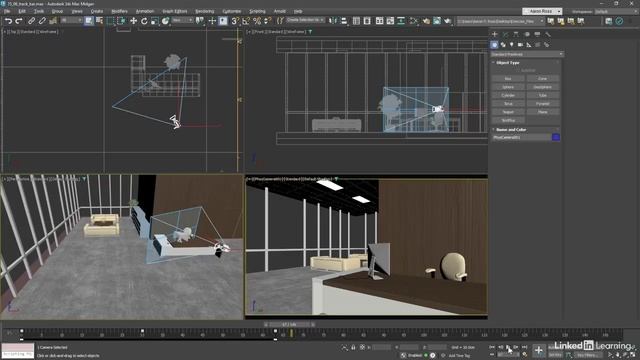Screen dimensions: 640x360
Task: Switch to the Modify command panel tab
Action: tap(505, 34)
